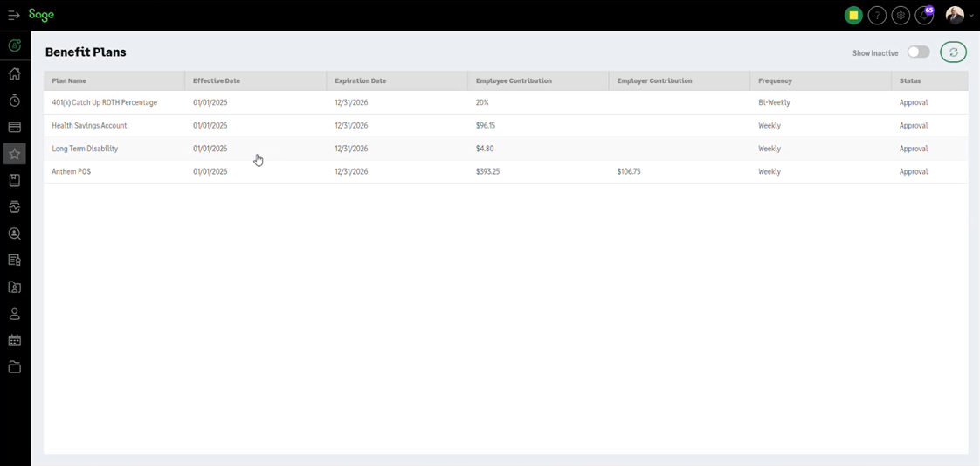Open the pay card icon in sidebar

point(15,128)
